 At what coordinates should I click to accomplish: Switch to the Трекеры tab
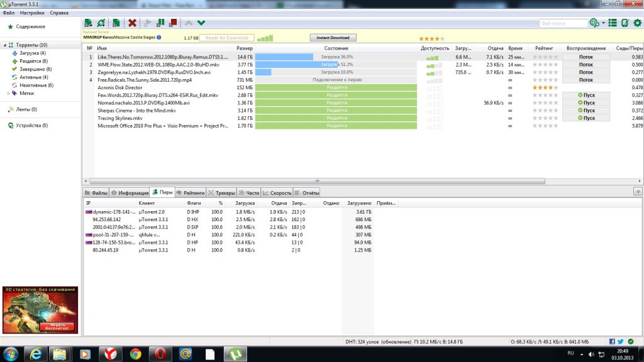(222, 193)
